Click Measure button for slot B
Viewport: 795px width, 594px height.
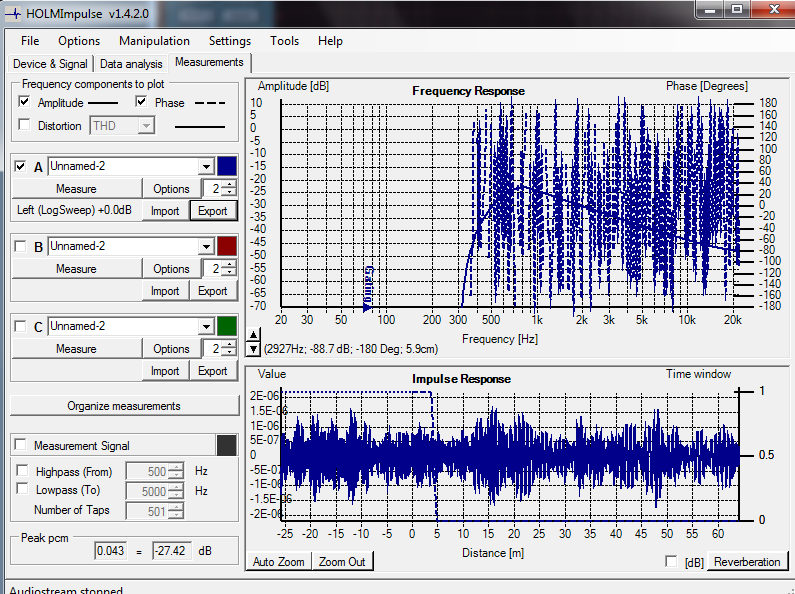(x=76, y=269)
